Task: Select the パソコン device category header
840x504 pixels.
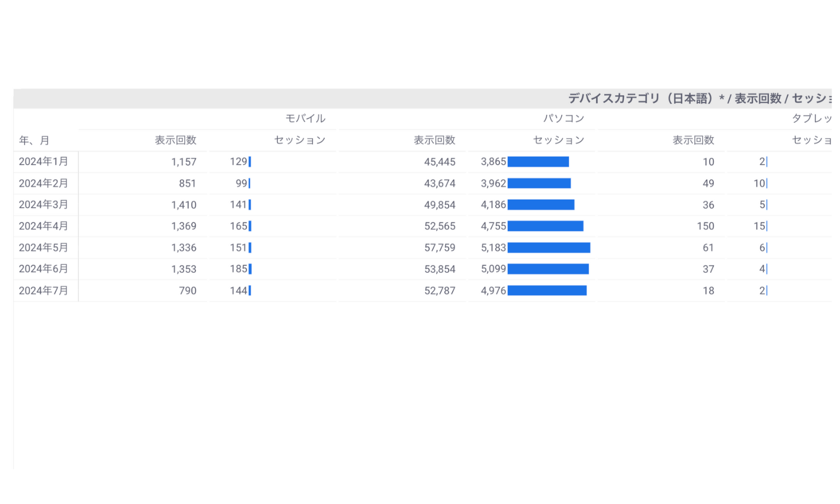Action: point(563,119)
